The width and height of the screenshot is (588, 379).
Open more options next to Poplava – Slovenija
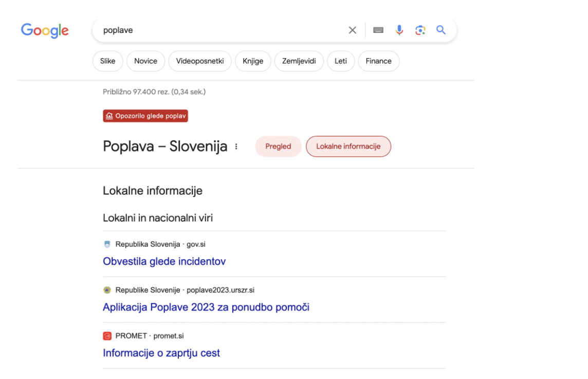(x=236, y=147)
